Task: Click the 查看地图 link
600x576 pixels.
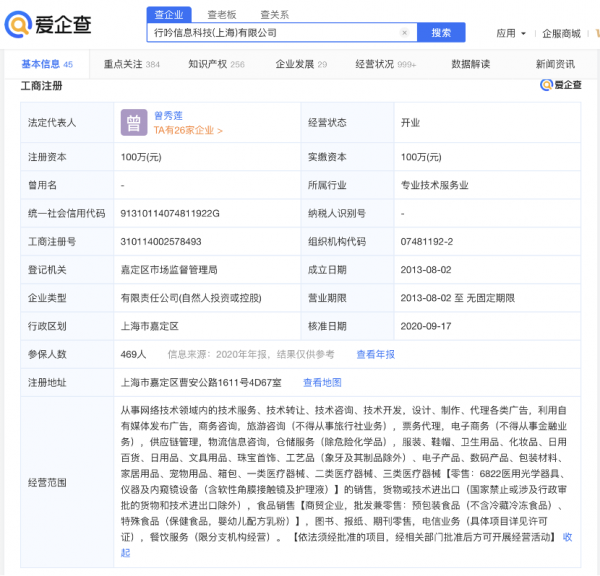Action: (x=322, y=382)
